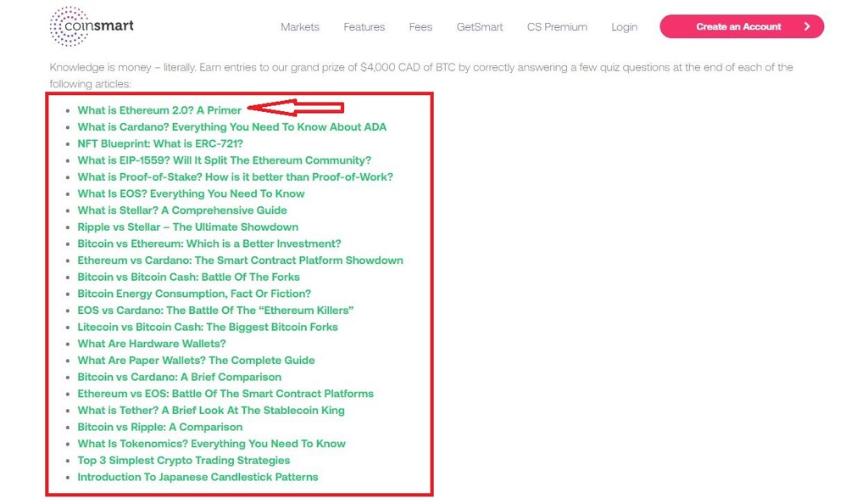Viewport: 868px width, 504px height.
Task: Open 'What Is EOS? Everything You Need To Know'
Action: 191,193
